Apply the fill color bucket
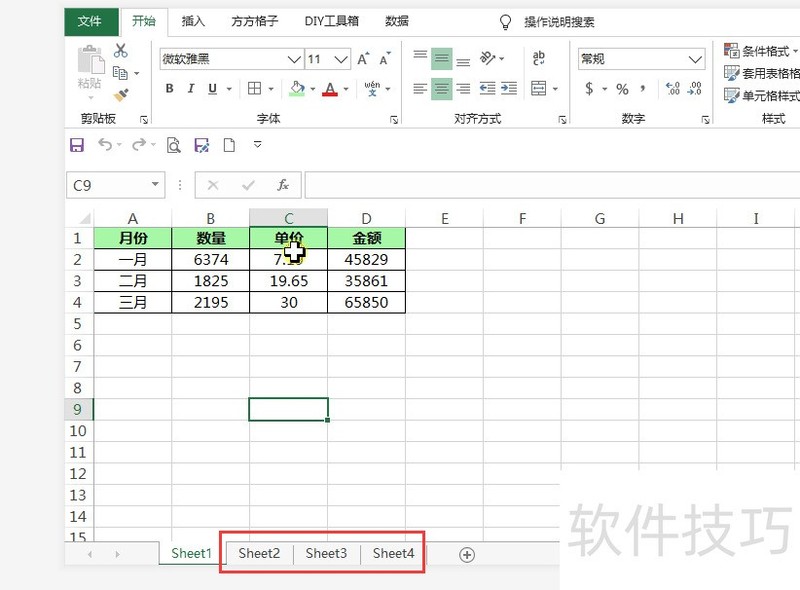800x590 pixels. 297,88
